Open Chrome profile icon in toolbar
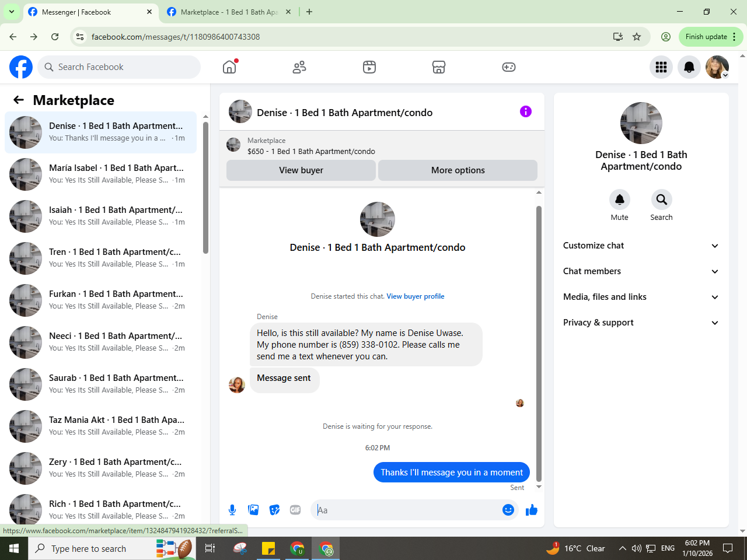 click(666, 37)
